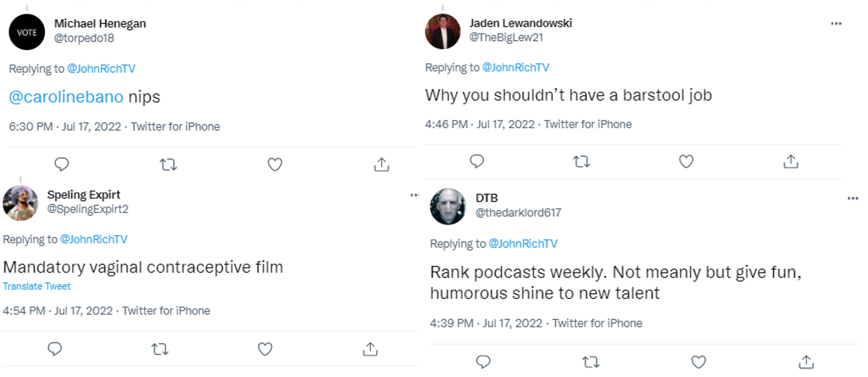The height and width of the screenshot is (377, 868).
Task: Open more options on Speling Expirt's tweet
Action: click(x=415, y=195)
